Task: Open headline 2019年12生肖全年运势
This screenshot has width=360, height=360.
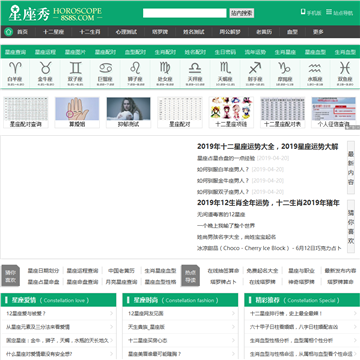Action: [x=268, y=203]
